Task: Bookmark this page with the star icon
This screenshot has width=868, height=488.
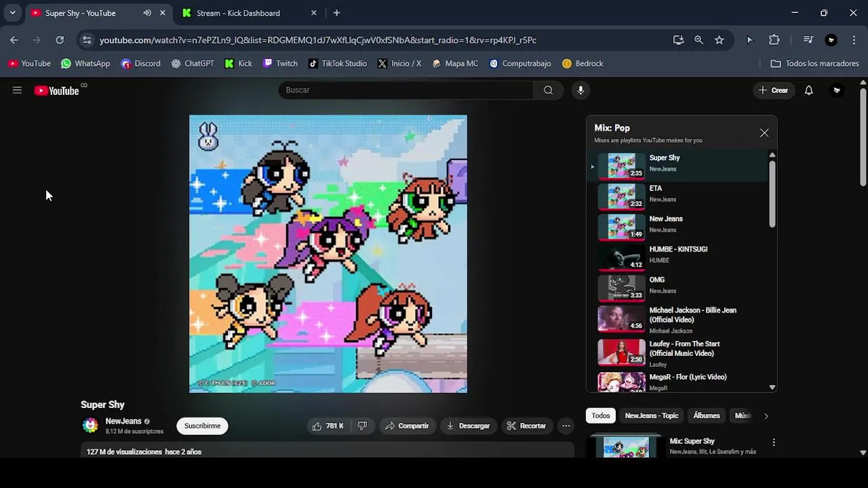Action: [719, 40]
